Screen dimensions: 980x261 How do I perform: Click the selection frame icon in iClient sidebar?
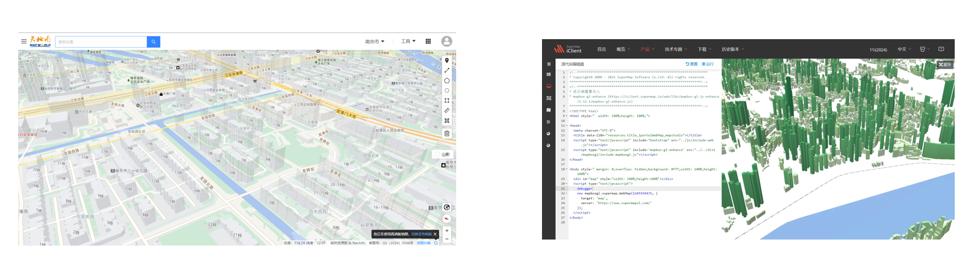pos(549,98)
